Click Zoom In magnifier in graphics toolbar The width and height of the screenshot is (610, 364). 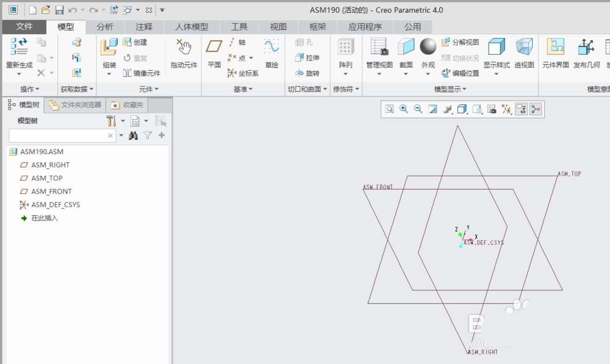[x=404, y=109]
